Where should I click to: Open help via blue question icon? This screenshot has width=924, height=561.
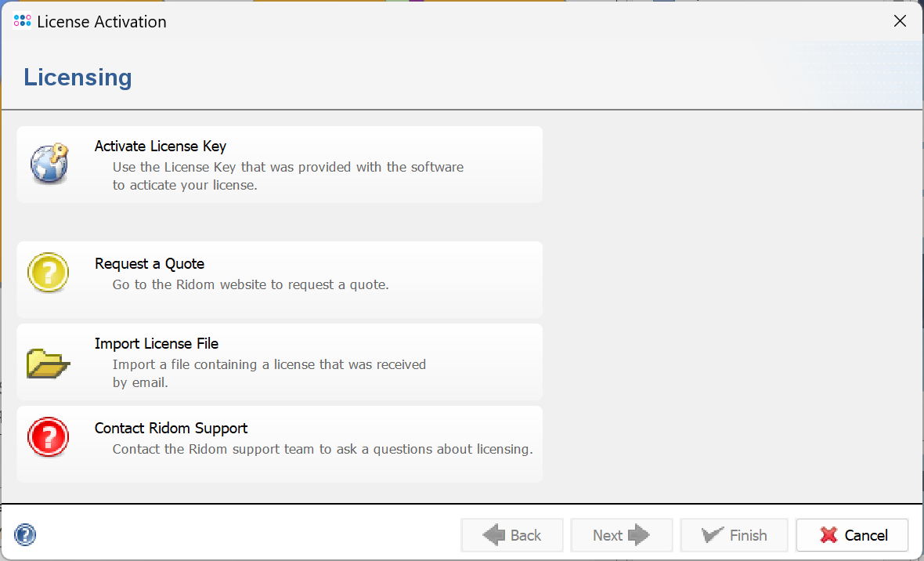click(x=25, y=535)
